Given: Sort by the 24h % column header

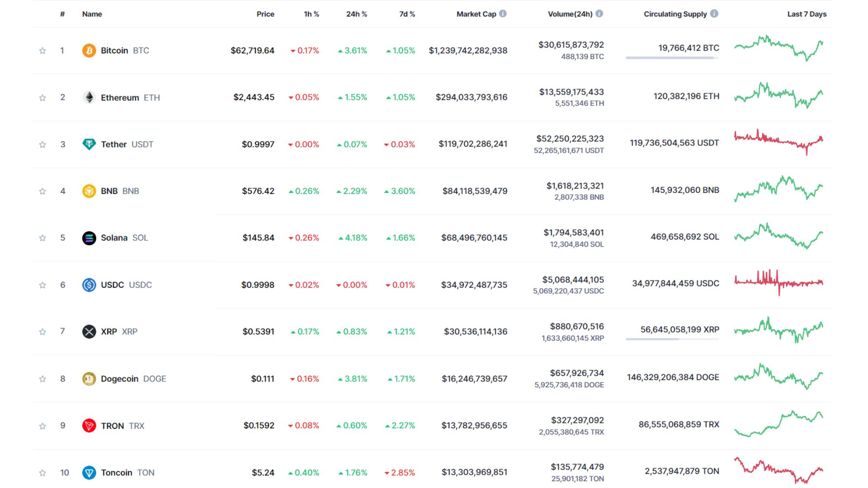Looking at the screenshot, I should coord(356,14).
